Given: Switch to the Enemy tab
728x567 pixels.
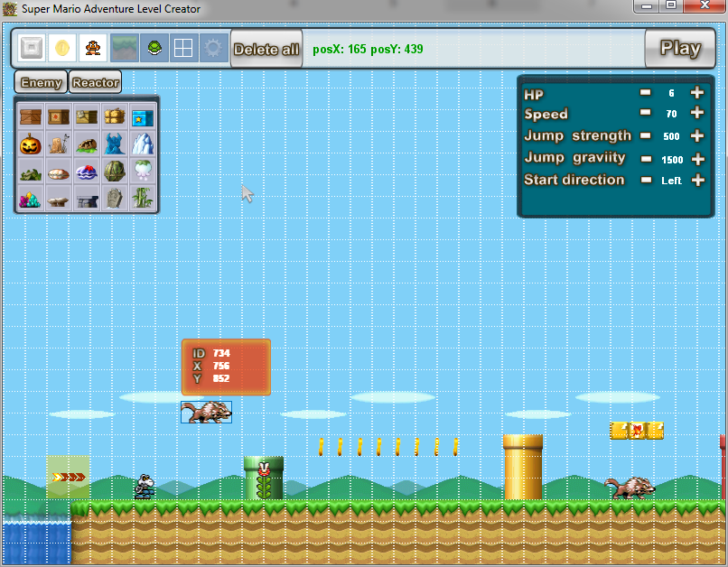Looking at the screenshot, I should click(x=41, y=82).
